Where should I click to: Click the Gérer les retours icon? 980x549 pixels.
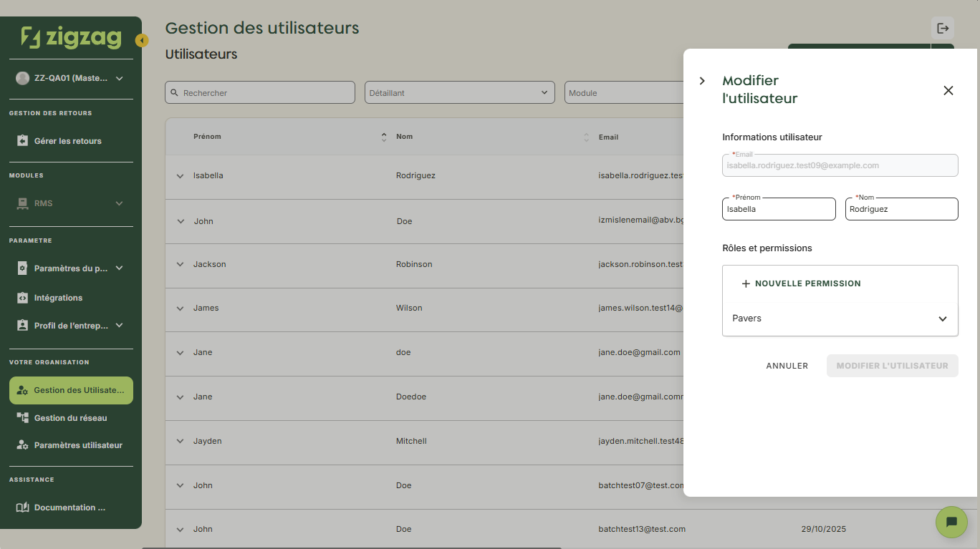coord(22,141)
